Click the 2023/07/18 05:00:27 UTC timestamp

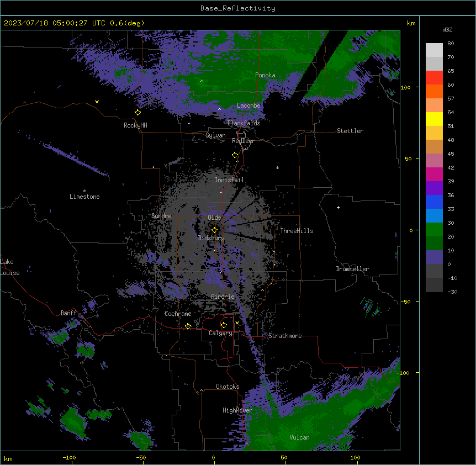54,23
